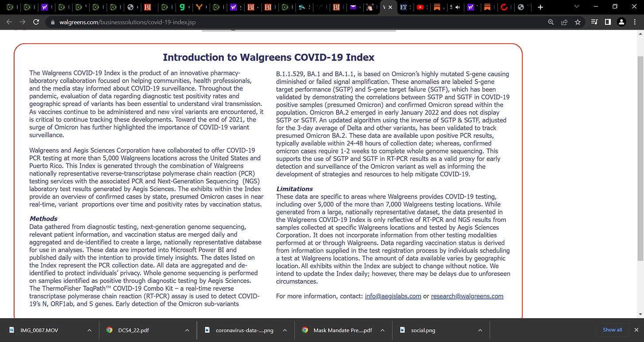The width and height of the screenshot is (644, 342).
Task: Close the downloads bar
Action: tap(636, 330)
